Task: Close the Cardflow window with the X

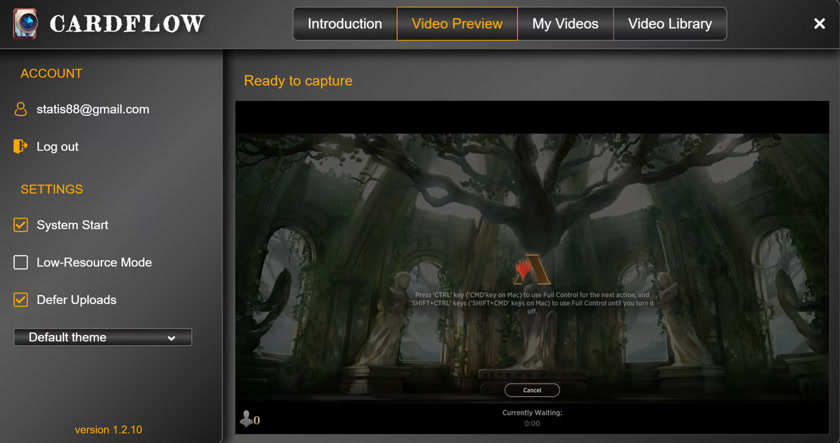Action: [819, 24]
